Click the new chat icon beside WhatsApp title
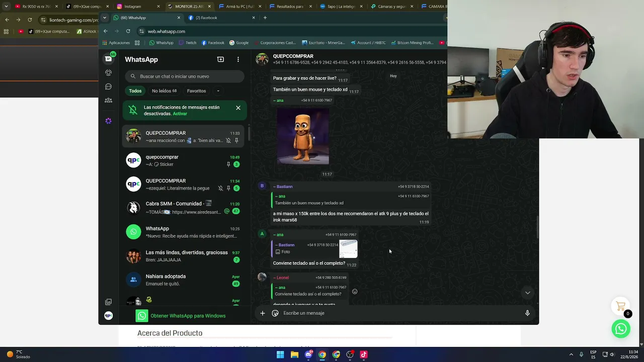The image size is (644, 362). pyautogui.click(x=220, y=59)
